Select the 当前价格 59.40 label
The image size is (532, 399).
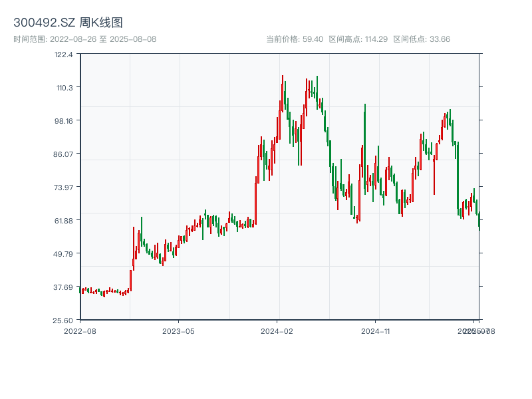point(294,39)
